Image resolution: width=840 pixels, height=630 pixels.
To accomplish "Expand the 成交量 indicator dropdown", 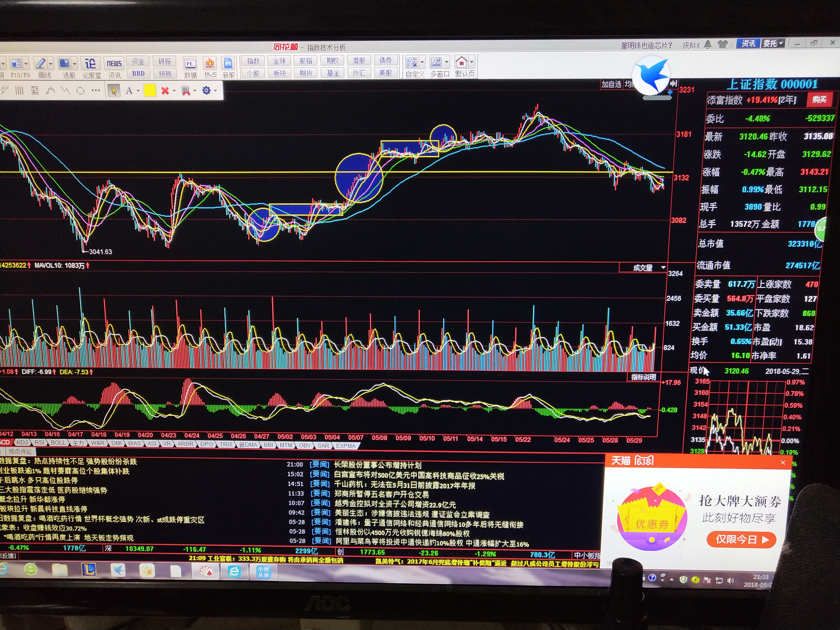I will pyautogui.click(x=663, y=267).
